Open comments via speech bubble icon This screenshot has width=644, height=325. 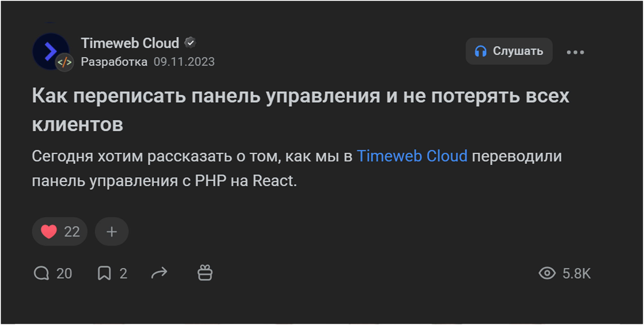(42, 273)
